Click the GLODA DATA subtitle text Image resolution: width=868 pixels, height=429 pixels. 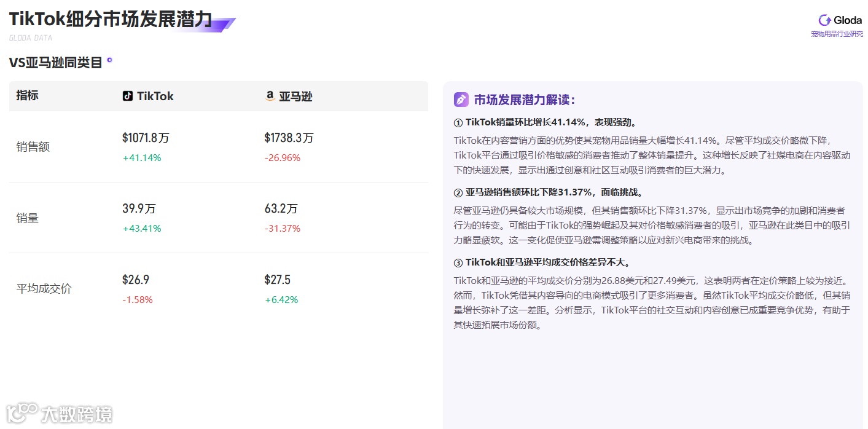pos(31,38)
